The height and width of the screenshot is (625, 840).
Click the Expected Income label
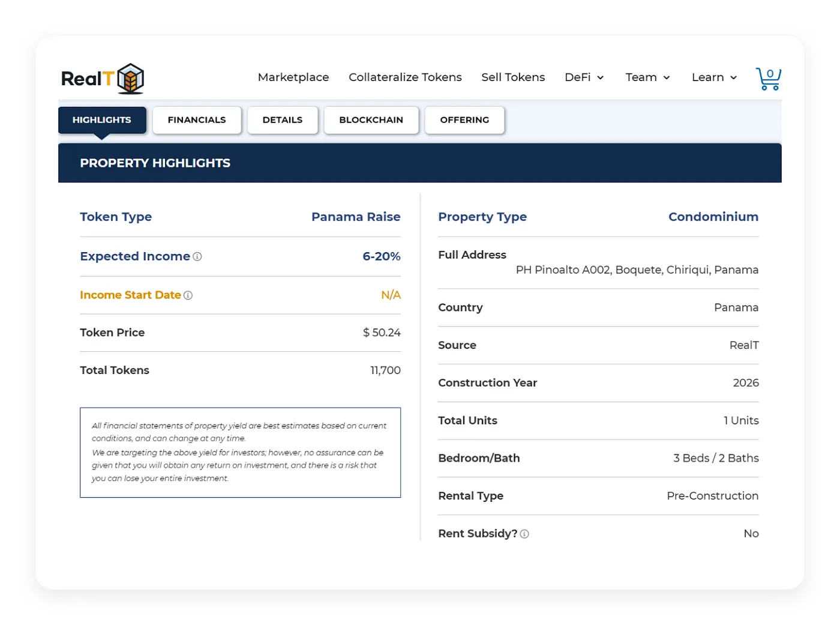pyautogui.click(x=135, y=256)
